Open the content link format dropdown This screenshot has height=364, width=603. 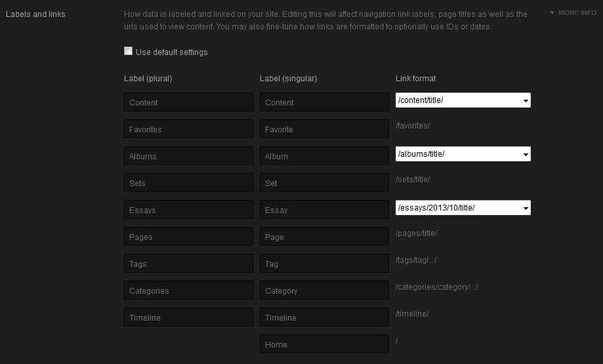pos(463,100)
